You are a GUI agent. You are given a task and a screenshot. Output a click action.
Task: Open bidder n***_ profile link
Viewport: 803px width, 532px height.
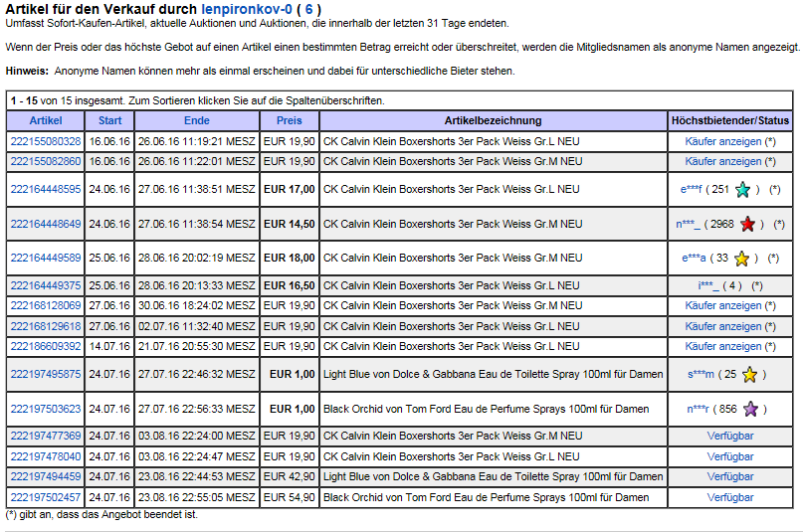pyautogui.click(x=688, y=224)
